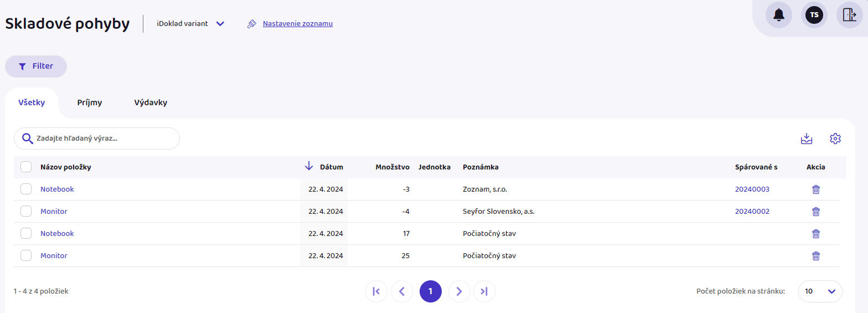This screenshot has width=868, height=313.
Task: Click the export download icon above table
Action: [807, 138]
